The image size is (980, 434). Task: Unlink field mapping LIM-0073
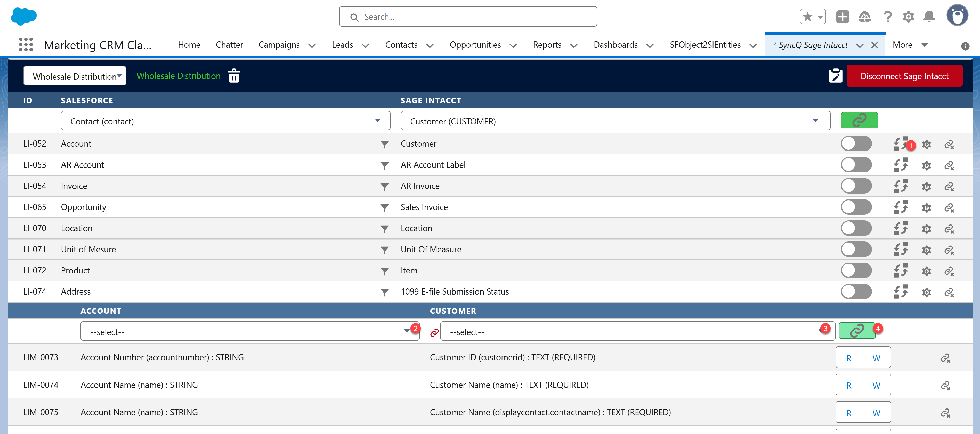tap(945, 358)
